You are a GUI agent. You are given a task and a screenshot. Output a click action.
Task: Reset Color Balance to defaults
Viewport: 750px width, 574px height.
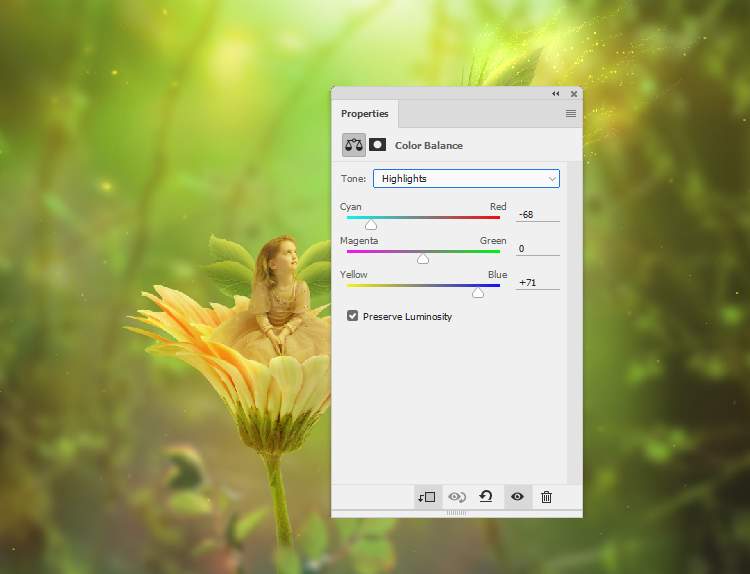[486, 497]
